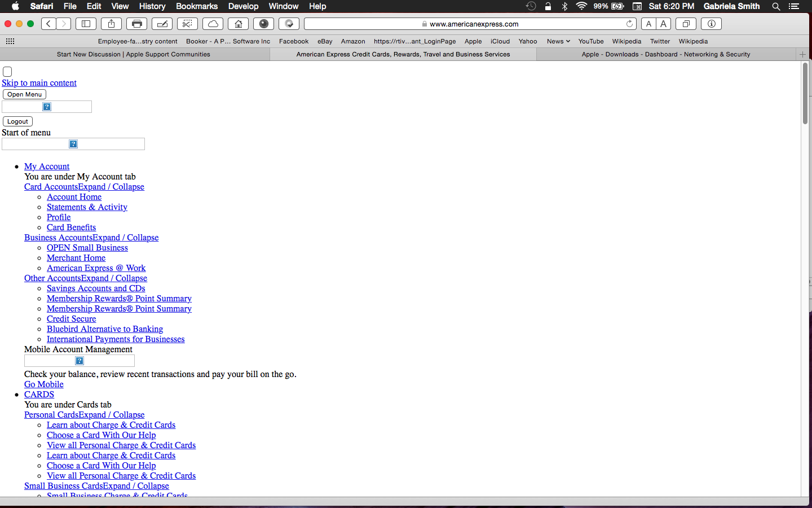The height and width of the screenshot is (508, 812).
Task: Switch to the Apple Support Communities tab
Action: (134, 54)
